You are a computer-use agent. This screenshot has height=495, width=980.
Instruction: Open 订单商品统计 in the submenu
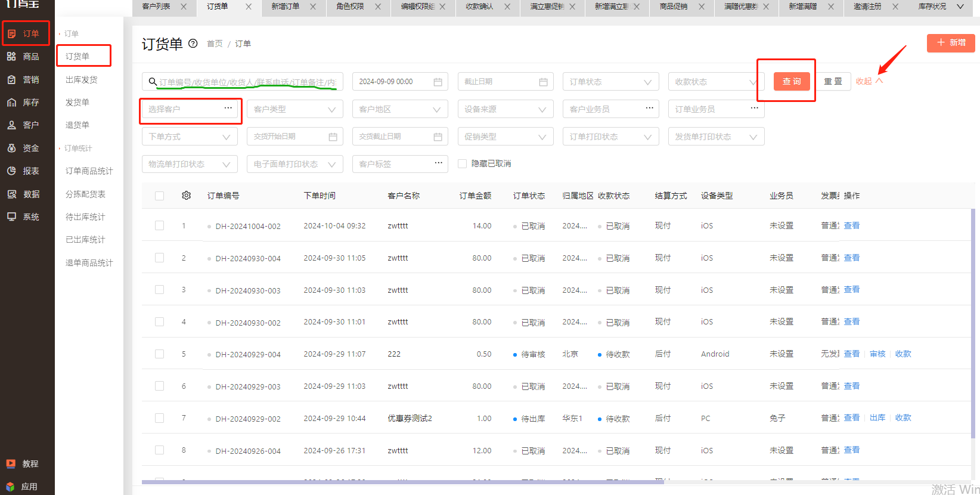tap(89, 171)
